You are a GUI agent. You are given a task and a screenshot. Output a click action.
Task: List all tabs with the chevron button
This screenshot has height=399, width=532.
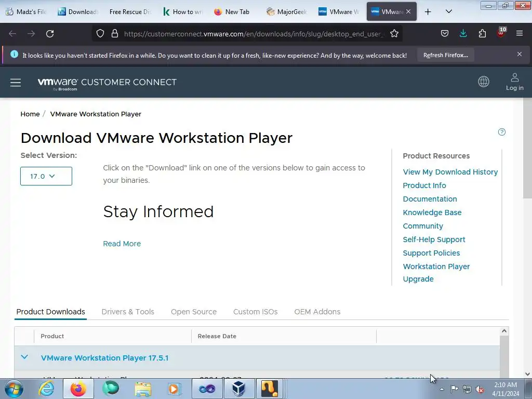(x=448, y=12)
